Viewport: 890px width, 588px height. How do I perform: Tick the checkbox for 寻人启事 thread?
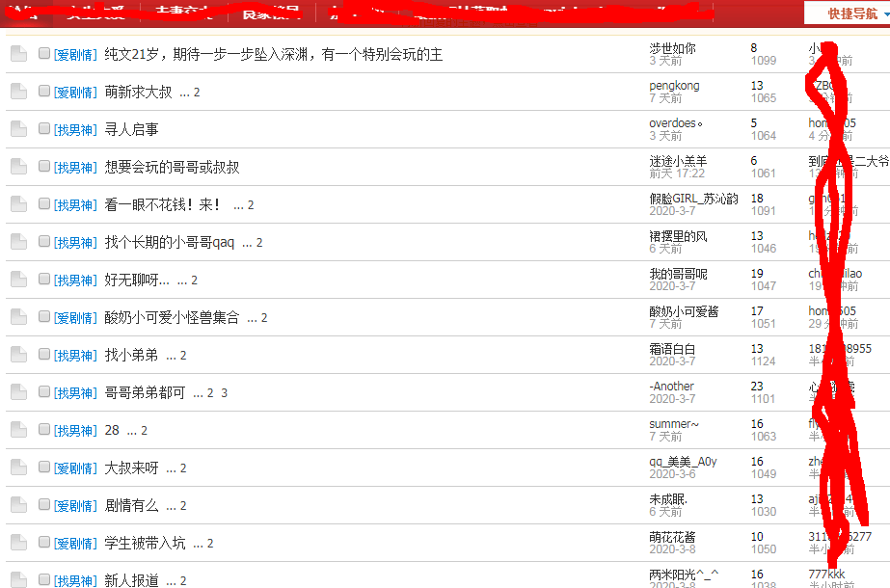(x=44, y=128)
